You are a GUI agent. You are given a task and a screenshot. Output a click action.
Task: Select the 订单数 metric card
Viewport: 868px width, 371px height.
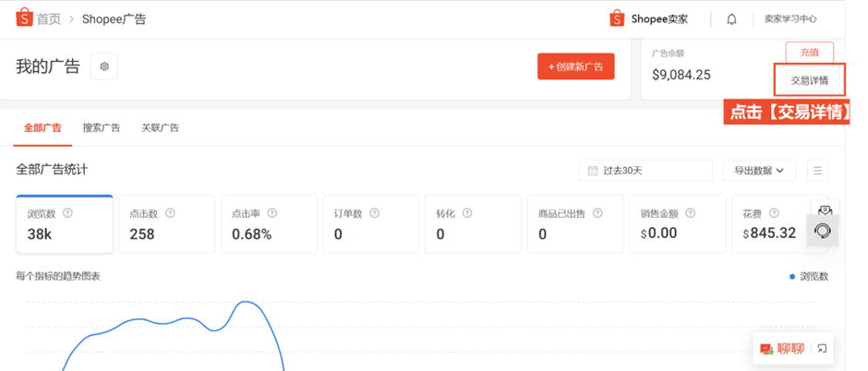(x=371, y=224)
